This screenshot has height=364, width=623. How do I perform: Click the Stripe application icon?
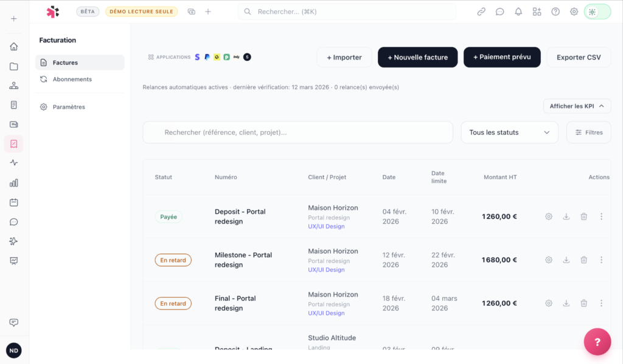pos(197,57)
